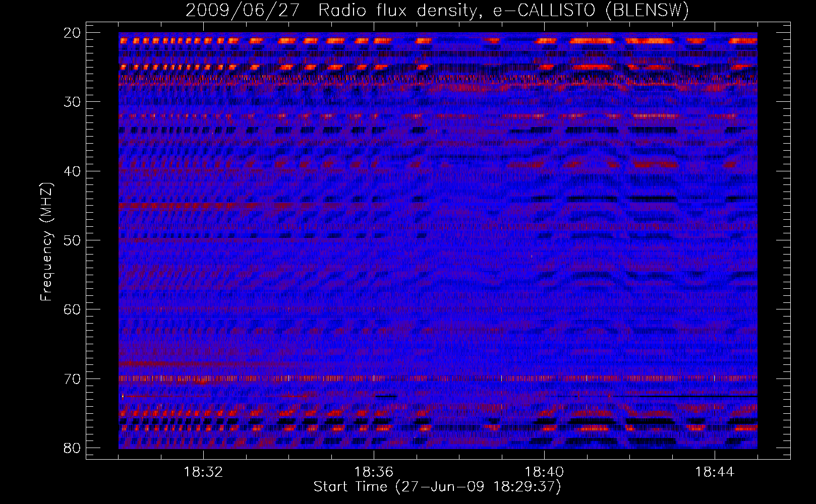Click the 50 frequency tick label

73,240
